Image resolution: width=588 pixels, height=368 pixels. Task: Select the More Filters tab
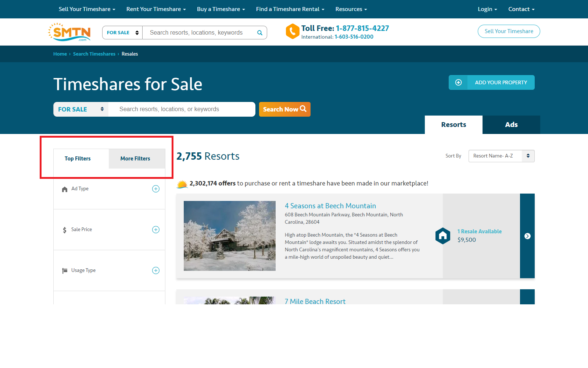[x=137, y=159]
